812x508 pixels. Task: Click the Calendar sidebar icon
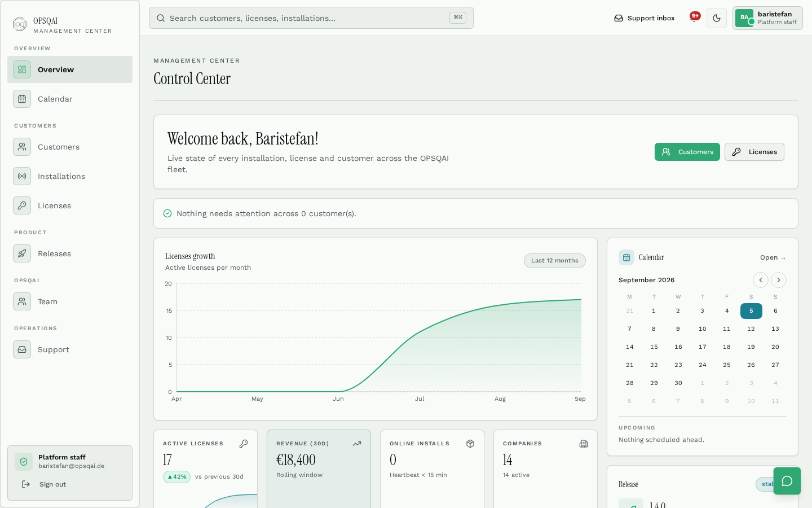22,99
